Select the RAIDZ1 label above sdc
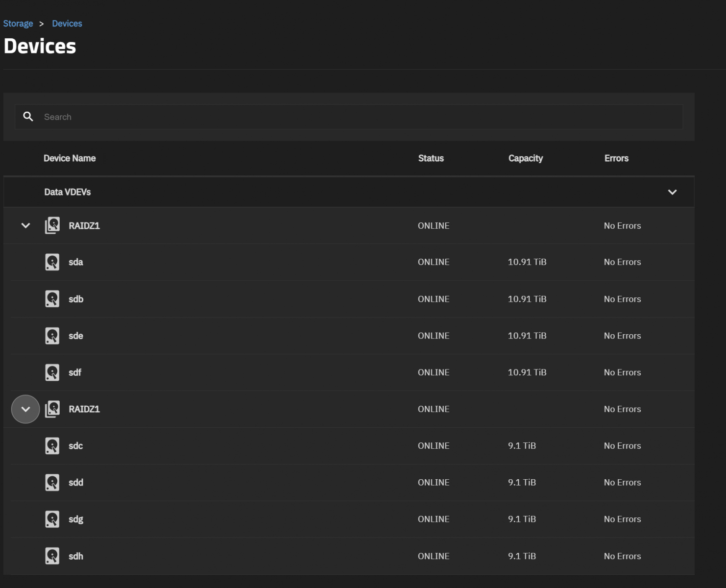Screen dimensions: 726x588 [84, 409]
